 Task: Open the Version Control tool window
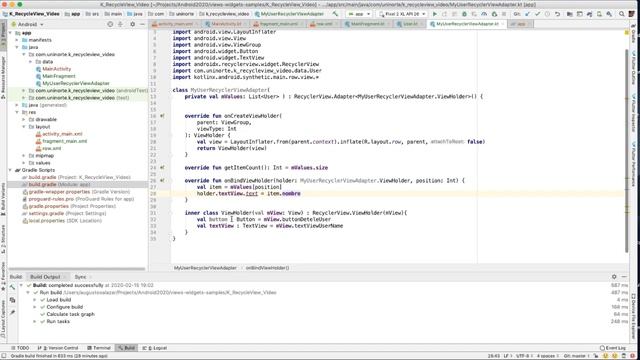point(58,348)
